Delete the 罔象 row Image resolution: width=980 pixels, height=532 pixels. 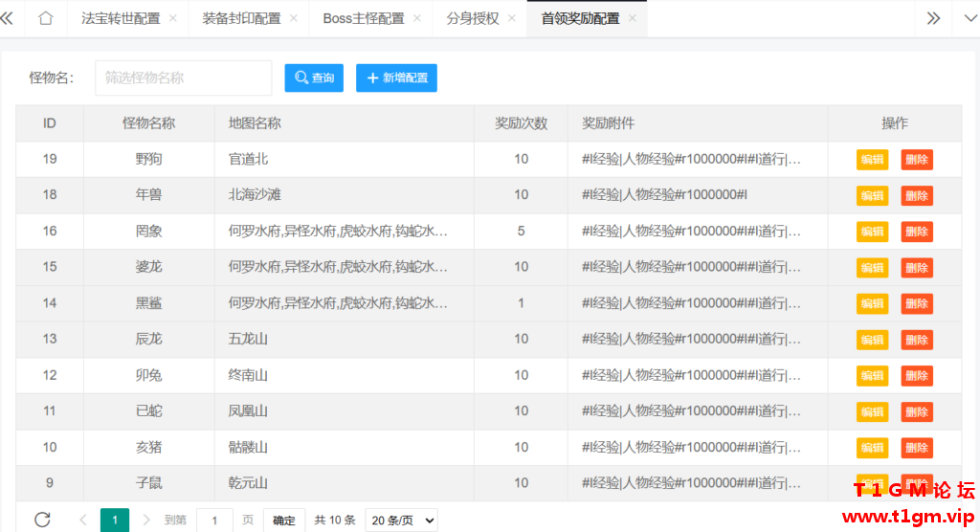coord(916,232)
